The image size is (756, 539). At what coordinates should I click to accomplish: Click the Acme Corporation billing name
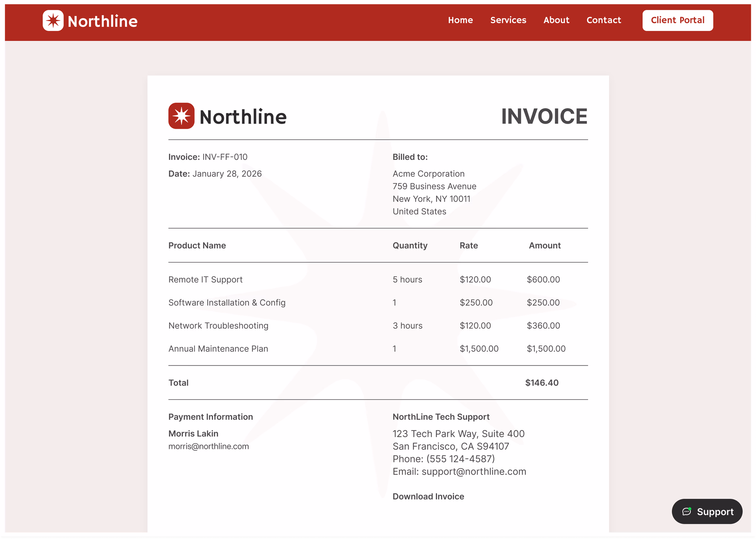click(428, 174)
